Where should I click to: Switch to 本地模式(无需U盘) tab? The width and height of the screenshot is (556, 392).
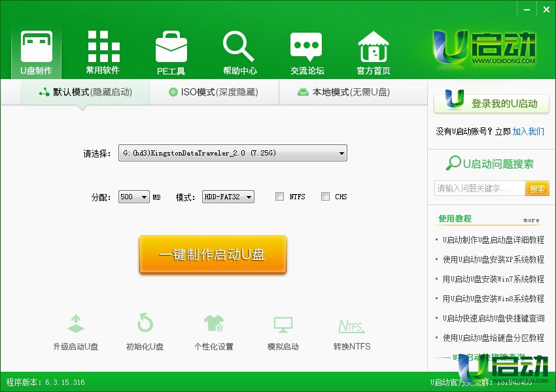point(343,92)
